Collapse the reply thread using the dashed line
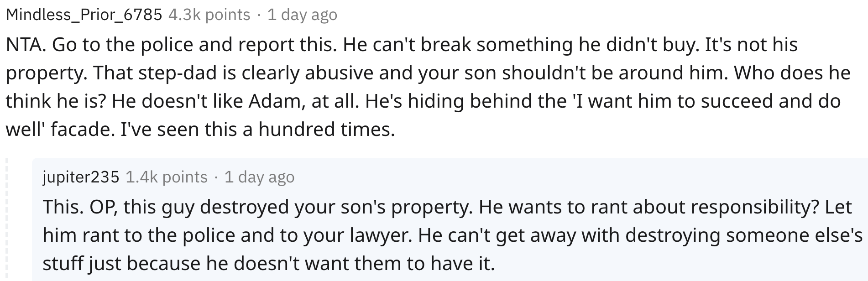Screen dimensions: 868x281 click(7, 219)
